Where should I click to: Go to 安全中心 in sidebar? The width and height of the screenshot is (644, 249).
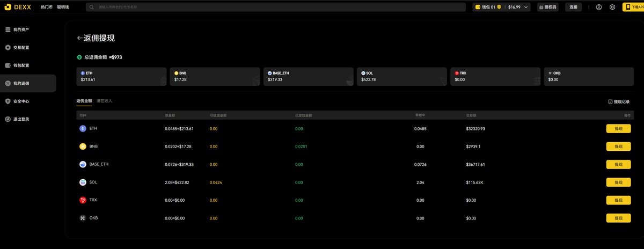point(28,101)
